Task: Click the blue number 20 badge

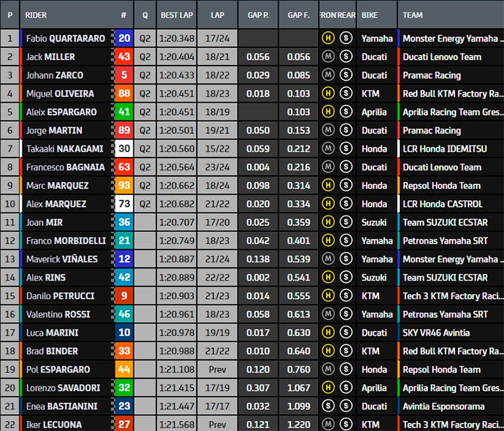Action: [124, 39]
